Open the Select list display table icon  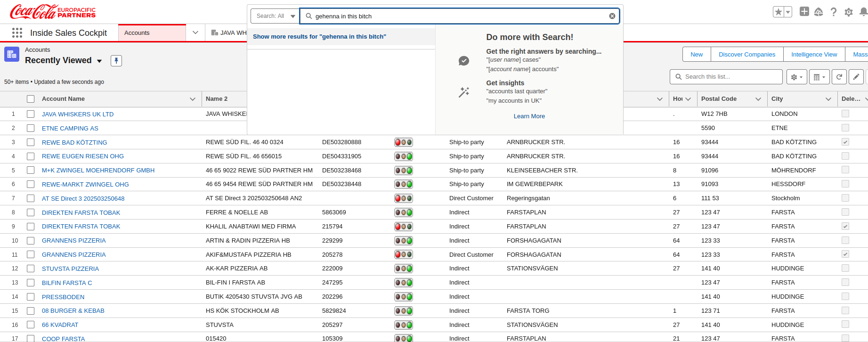pyautogui.click(x=819, y=77)
